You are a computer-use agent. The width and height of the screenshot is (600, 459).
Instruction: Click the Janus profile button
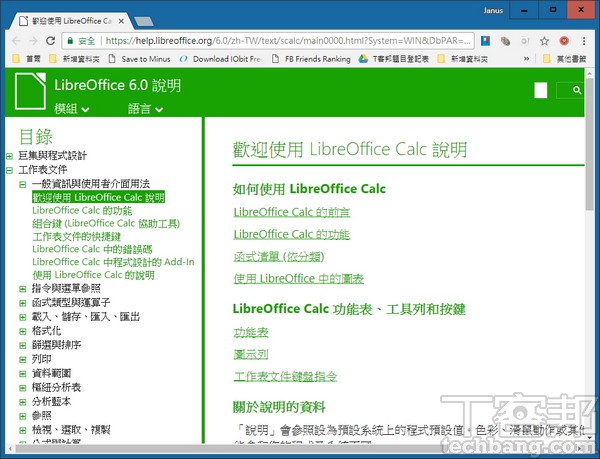coord(493,10)
